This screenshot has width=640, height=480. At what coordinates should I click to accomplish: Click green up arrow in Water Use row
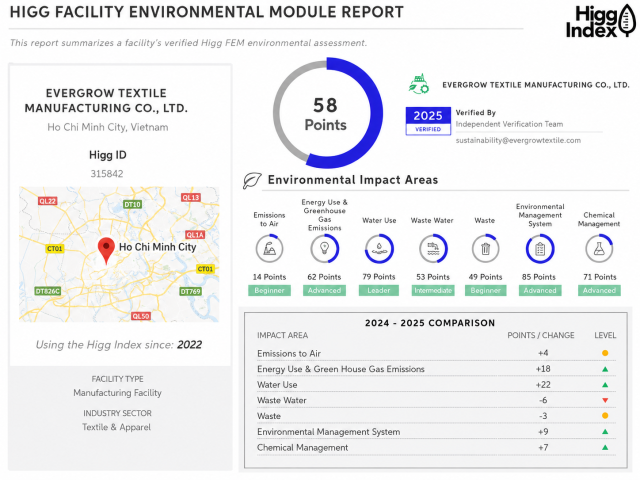(605, 384)
